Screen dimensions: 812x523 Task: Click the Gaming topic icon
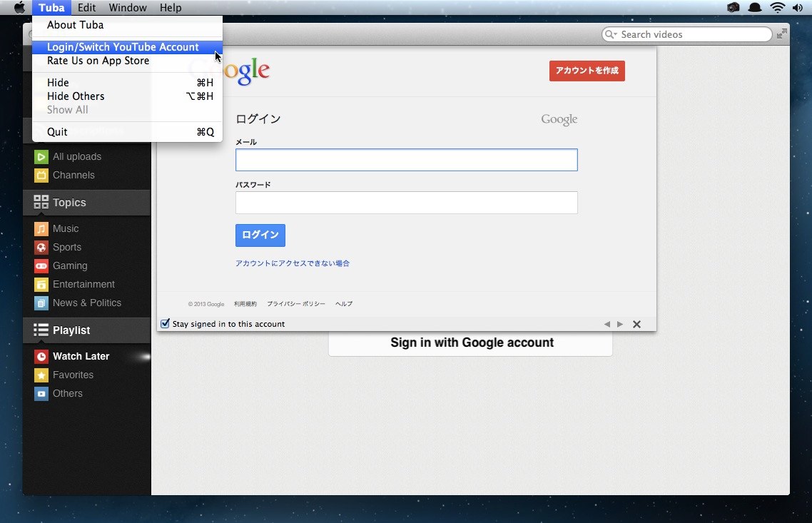pos(41,265)
